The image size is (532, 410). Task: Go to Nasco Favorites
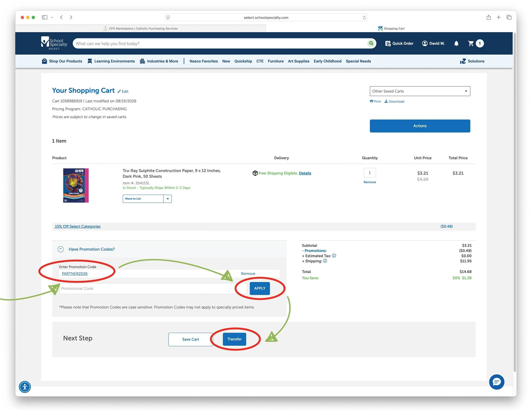tap(204, 61)
